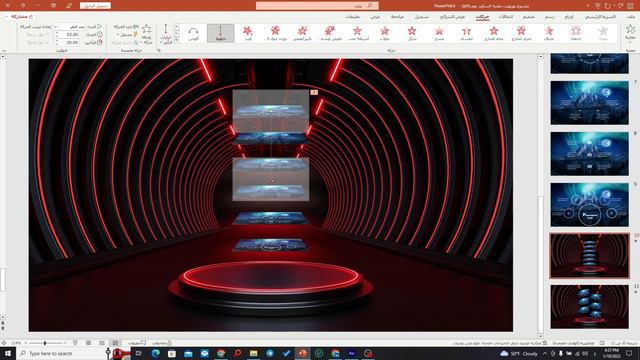The height and width of the screenshot is (360, 640).
Task: Open Windows Start menu
Action: pos(8,353)
